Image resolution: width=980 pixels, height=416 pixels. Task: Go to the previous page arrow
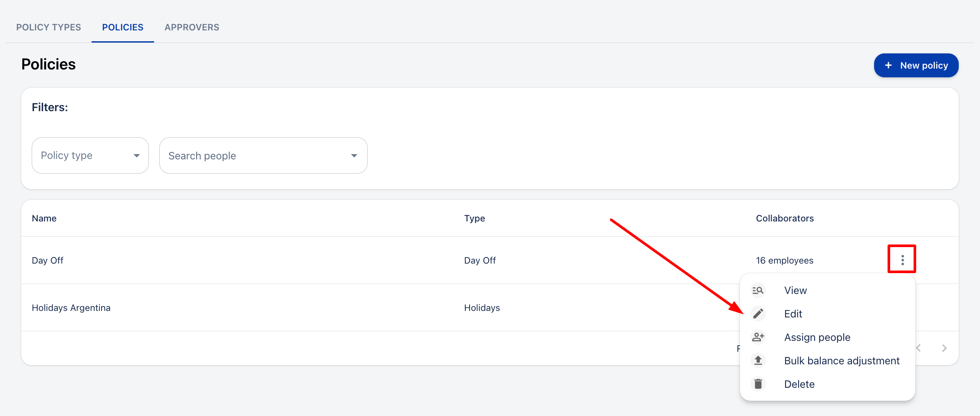coord(919,348)
